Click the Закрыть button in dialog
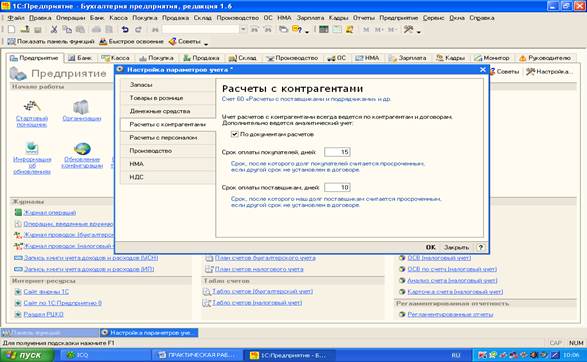This screenshot has width=587, height=362. 456,247
